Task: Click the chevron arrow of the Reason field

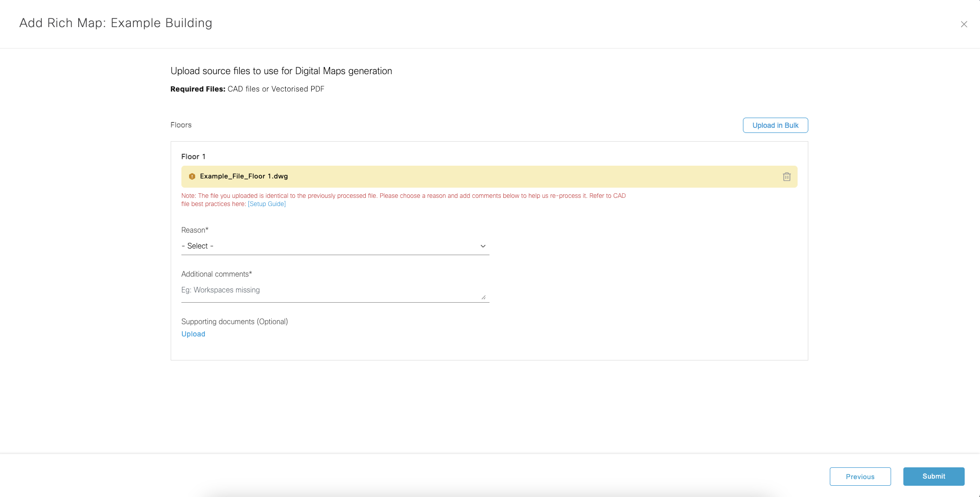Action: [483, 246]
